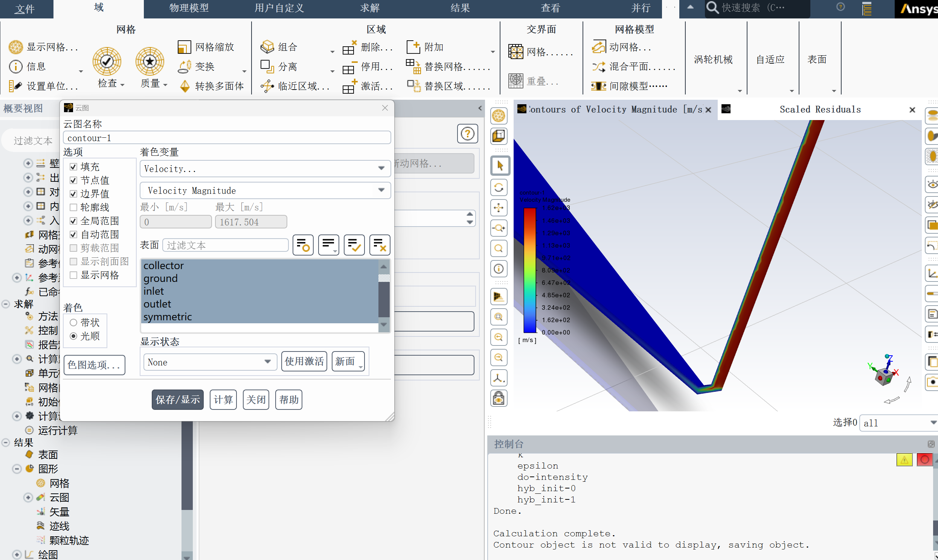This screenshot has width=938, height=560.
Task: Toggle the 边界值 checkbox in display options
Action: (x=73, y=193)
